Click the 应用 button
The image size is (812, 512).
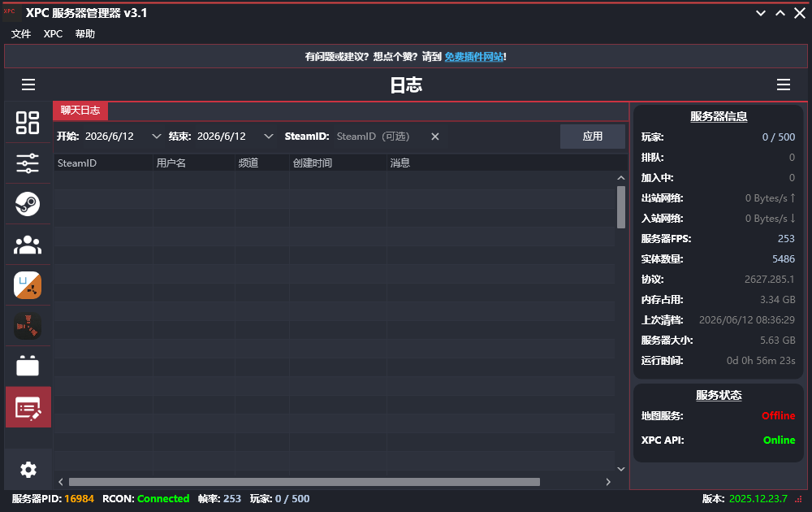tap(593, 137)
